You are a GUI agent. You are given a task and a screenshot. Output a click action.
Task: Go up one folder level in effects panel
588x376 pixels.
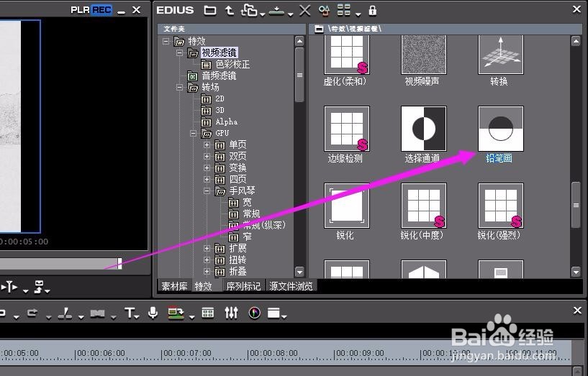coord(230,11)
